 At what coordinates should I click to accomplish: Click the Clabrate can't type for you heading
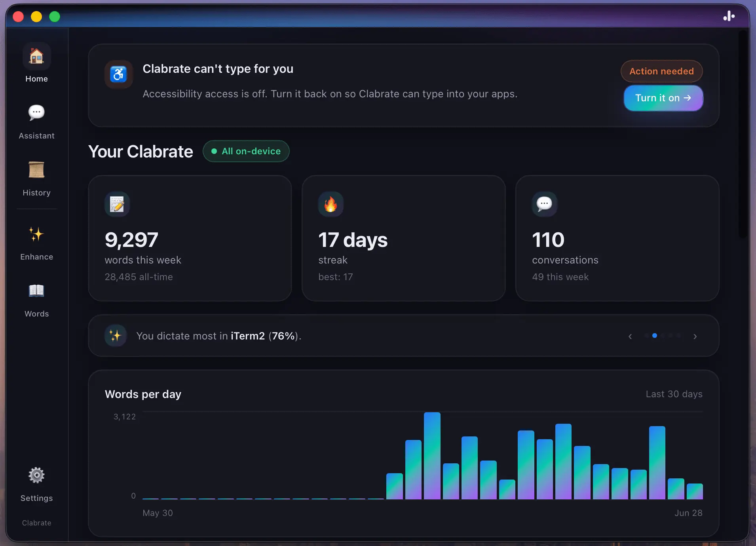(218, 69)
